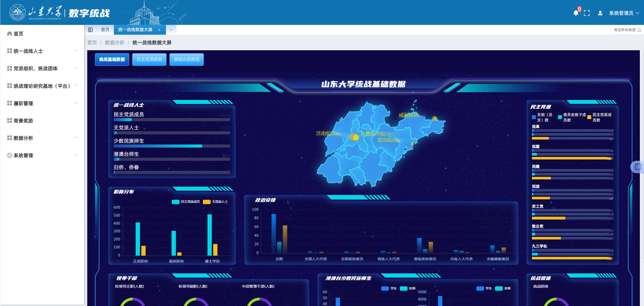The width and height of the screenshot is (644, 306).
Task: Click 清空所有标签 link
Action: [x=625, y=30]
